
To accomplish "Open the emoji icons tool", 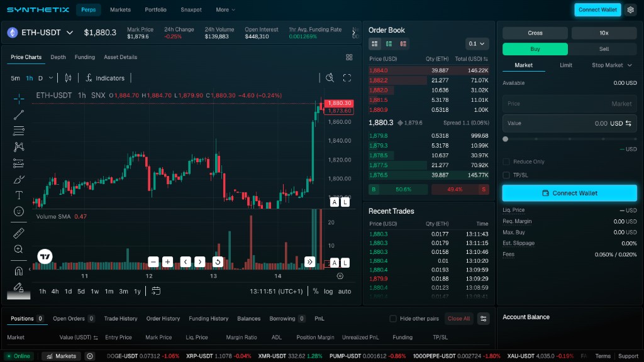I will [18, 211].
